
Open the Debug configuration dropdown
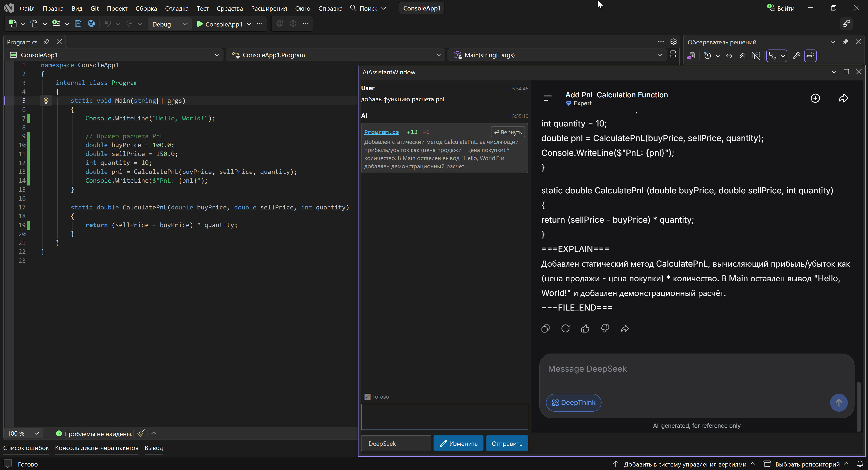pyautogui.click(x=170, y=24)
